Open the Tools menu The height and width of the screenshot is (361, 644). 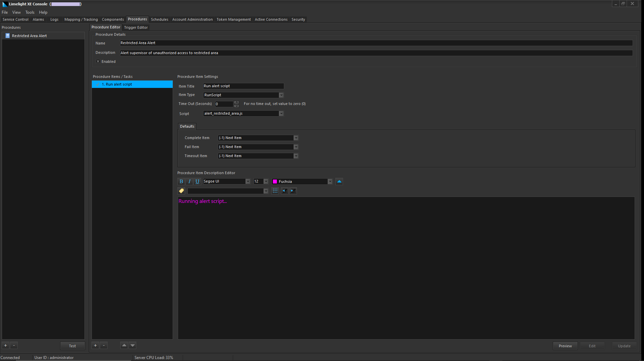tap(30, 12)
